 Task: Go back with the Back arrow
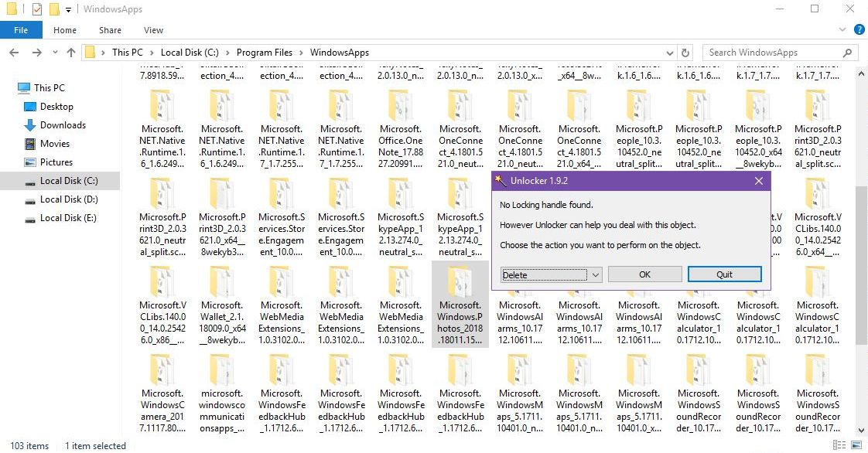click(x=15, y=53)
